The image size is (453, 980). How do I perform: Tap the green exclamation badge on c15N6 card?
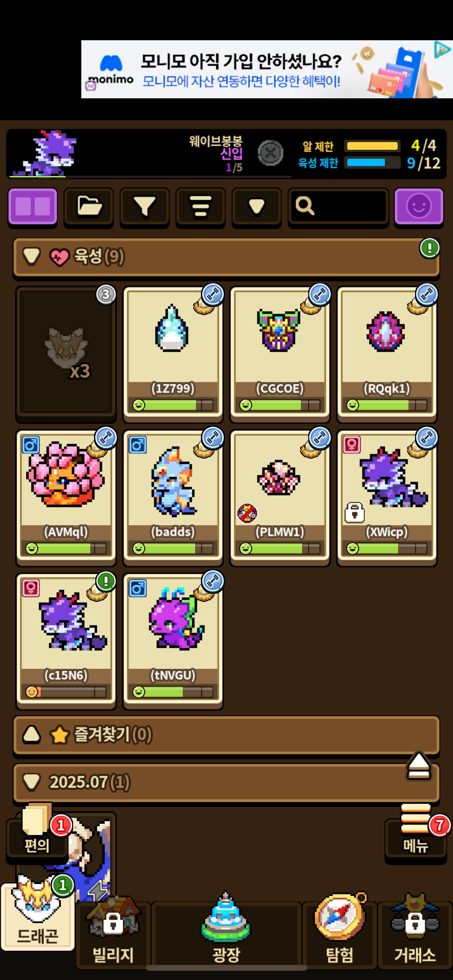[x=106, y=581]
